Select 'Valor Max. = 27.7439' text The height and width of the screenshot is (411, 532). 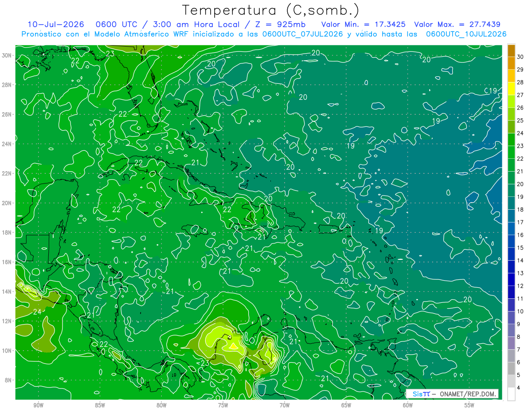pyautogui.click(x=458, y=24)
